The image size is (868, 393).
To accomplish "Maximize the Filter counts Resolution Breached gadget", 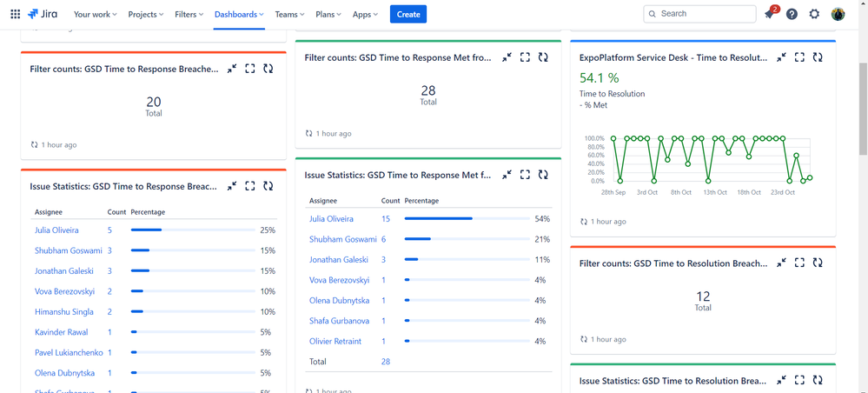I will (799, 263).
